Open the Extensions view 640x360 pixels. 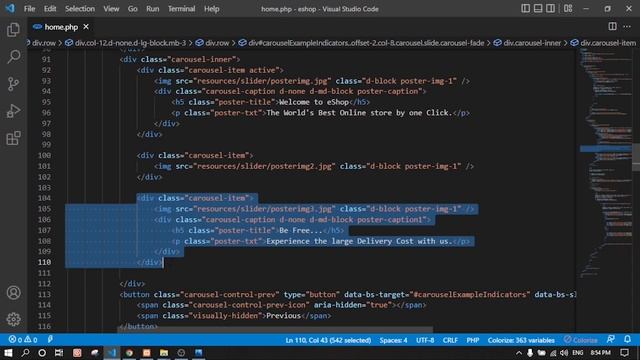click(13, 138)
